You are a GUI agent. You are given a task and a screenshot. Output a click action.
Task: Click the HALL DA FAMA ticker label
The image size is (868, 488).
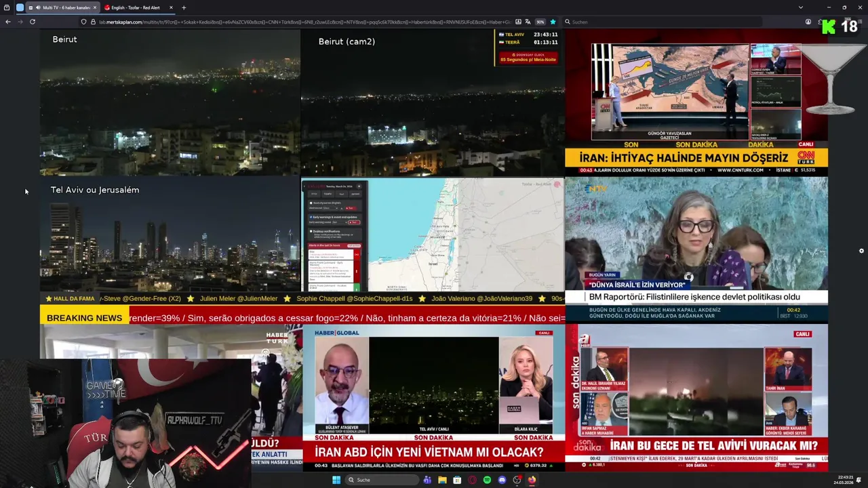(70, 298)
